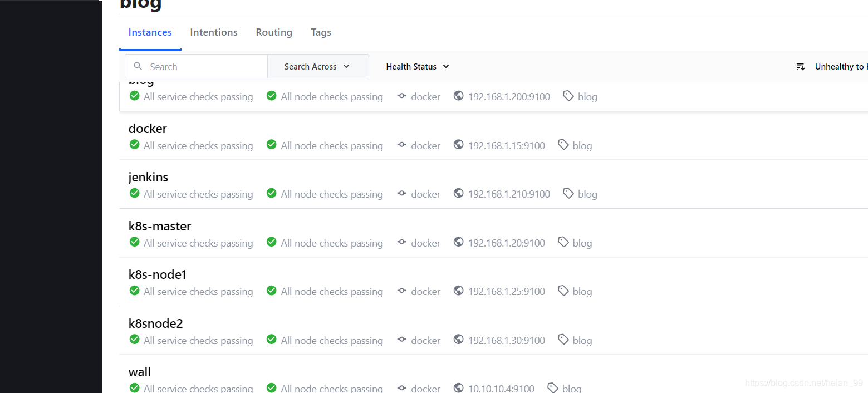Click address 192.168.1.20:9100

507,243
